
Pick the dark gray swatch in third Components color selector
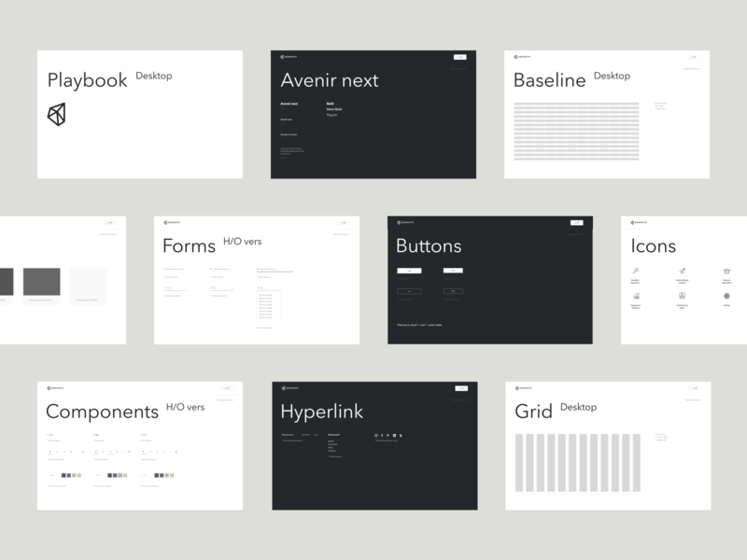[162, 475]
